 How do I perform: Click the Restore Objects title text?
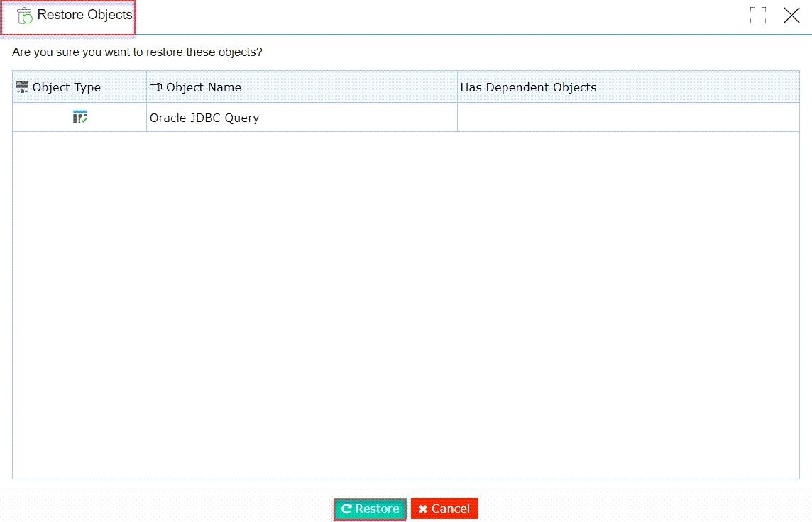[x=85, y=15]
